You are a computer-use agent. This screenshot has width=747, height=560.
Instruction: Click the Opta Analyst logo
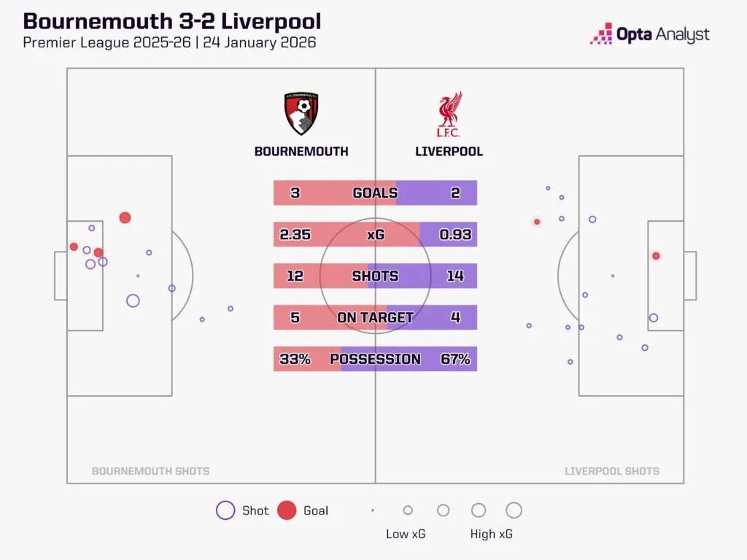click(x=649, y=34)
